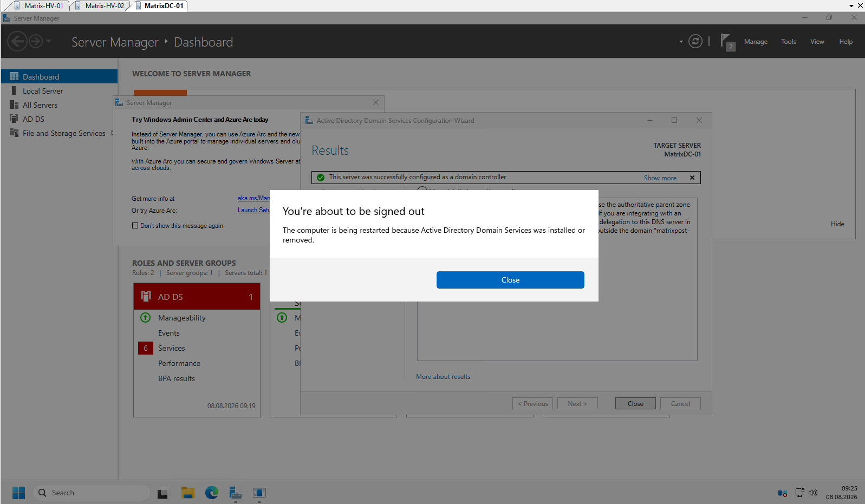Click the green success checkmark icon

pyautogui.click(x=321, y=178)
